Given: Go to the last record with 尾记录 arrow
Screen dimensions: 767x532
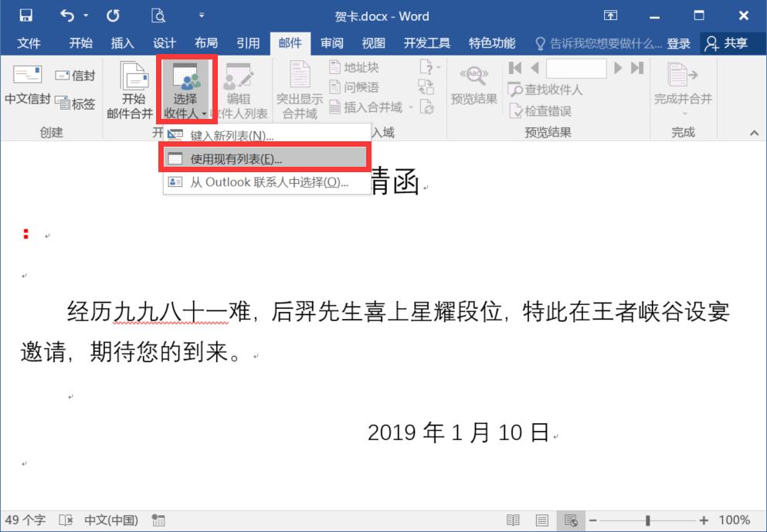Looking at the screenshot, I should (636, 68).
